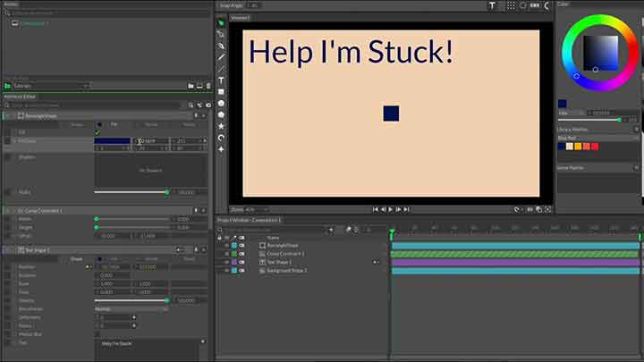Collapse the Rectangle Shape attribute section
The image size is (644, 362).
pos(7,115)
